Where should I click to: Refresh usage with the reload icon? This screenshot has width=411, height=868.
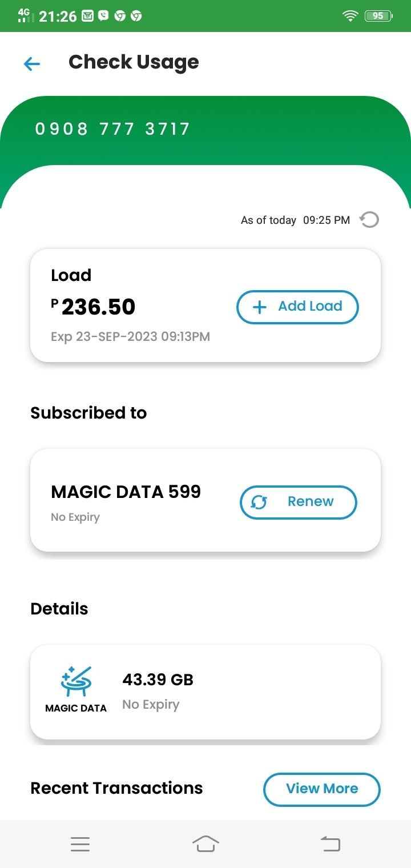[x=369, y=220]
